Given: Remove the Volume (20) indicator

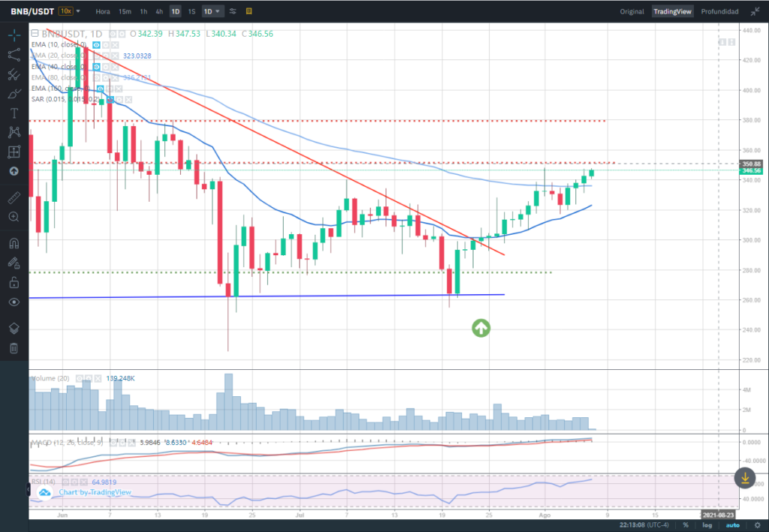Looking at the screenshot, I should tap(98, 378).
